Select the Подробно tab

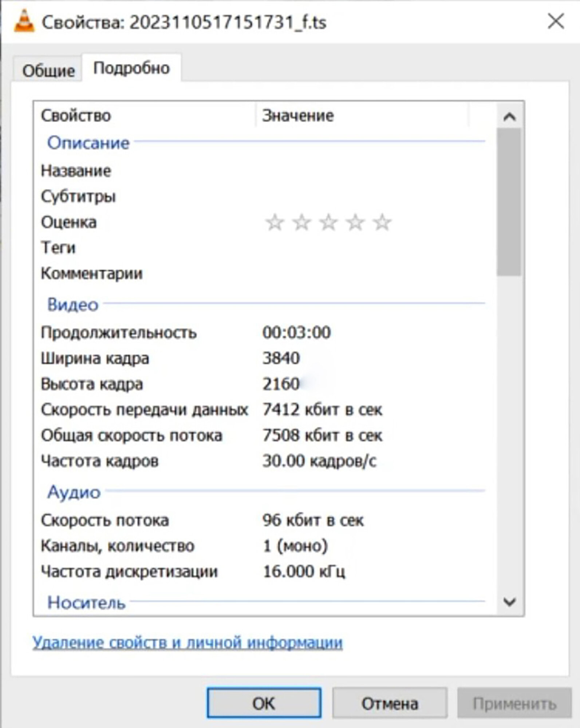[x=131, y=68]
